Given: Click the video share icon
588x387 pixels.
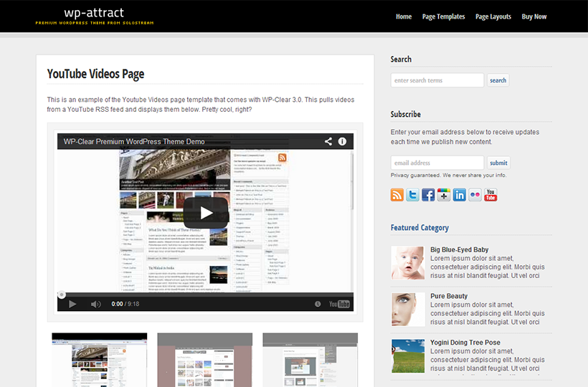Looking at the screenshot, I should pos(328,141).
